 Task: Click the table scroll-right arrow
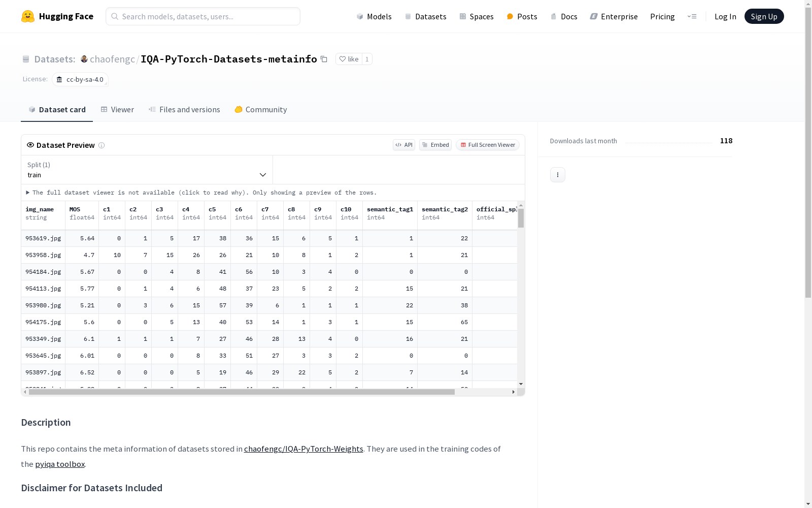click(514, 392)
